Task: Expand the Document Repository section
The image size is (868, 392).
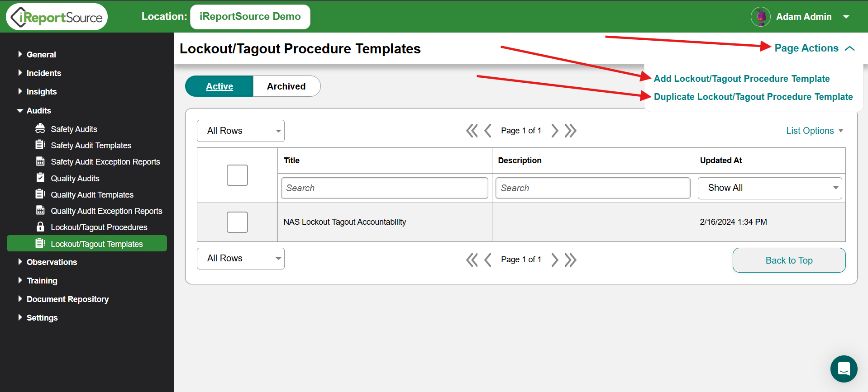Action: coord(63,299)
